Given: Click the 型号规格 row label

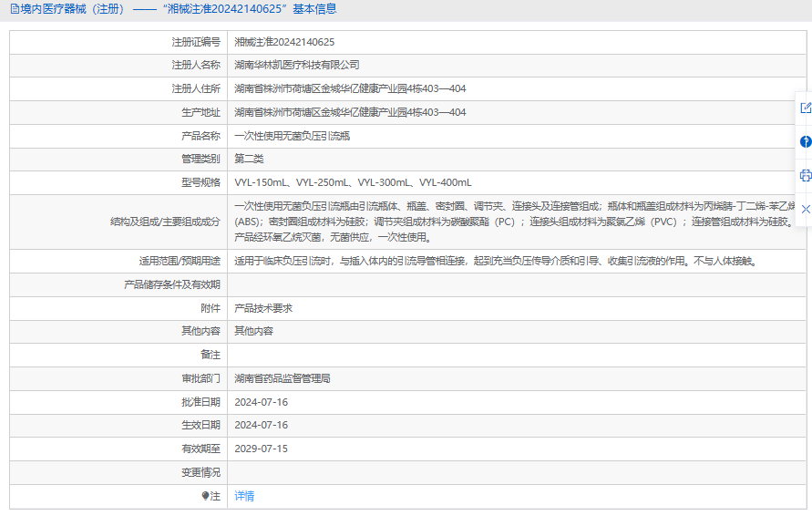Looking at the screenshot, I should 200,182.
